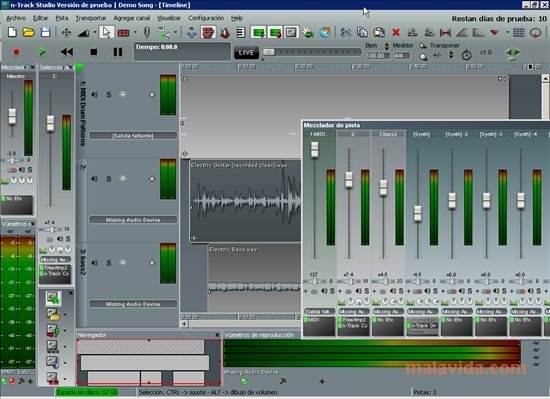Click the first green track window icon
Image resolution: width=550 pixels, height=399 pixels.
258,33
